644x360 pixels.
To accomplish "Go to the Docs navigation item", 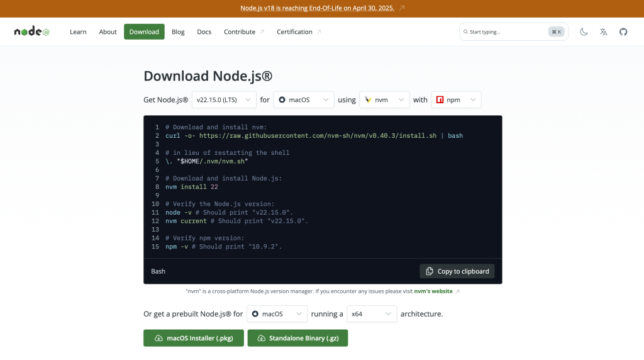I will (204, 31).
